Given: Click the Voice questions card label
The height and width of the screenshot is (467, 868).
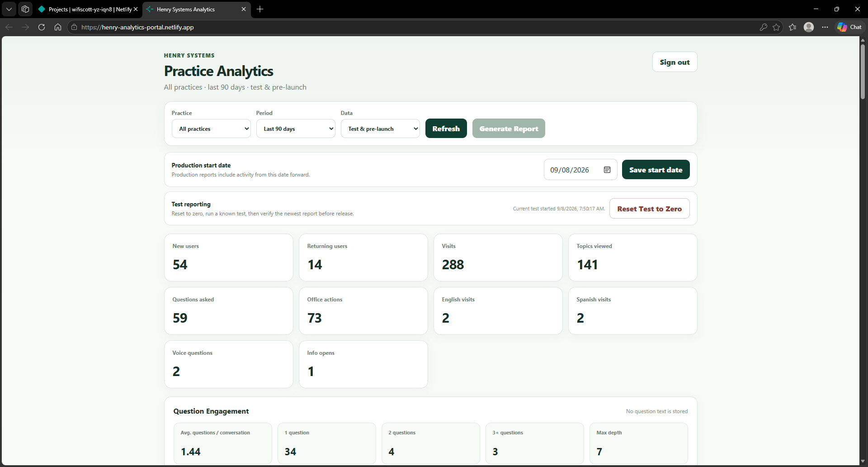Looking at the screenshot, I should [192, 353].
